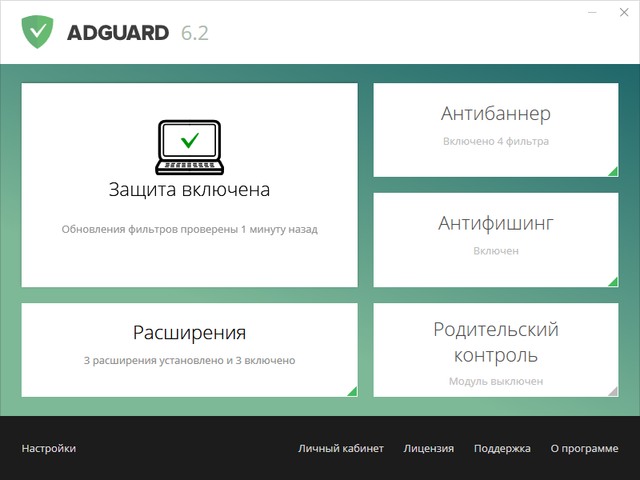The height and width of the screenshot is (480, 640).
Task: Click the green corner triangle on Антибаннер tile
Action: [x=612, y=172]
